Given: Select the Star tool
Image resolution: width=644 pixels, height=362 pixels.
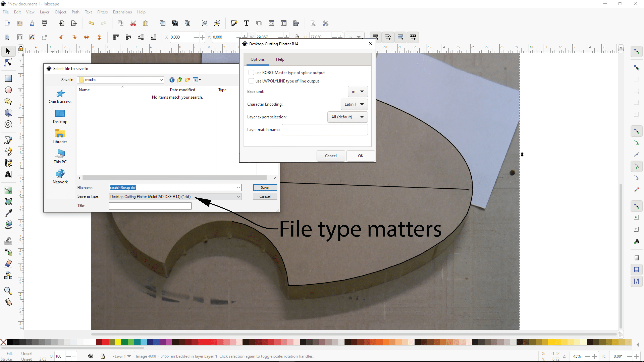Looking at the screenshot, I should tap(8, 101).
